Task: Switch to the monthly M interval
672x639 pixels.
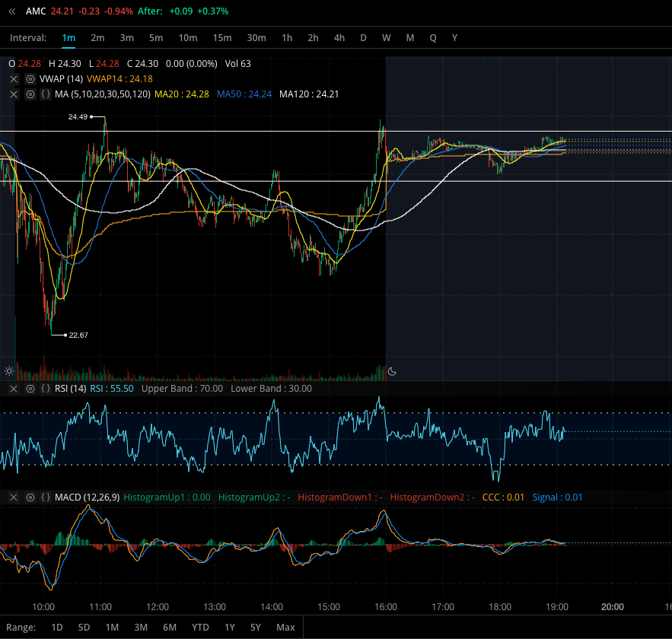Action: click(x=410, y=38)
